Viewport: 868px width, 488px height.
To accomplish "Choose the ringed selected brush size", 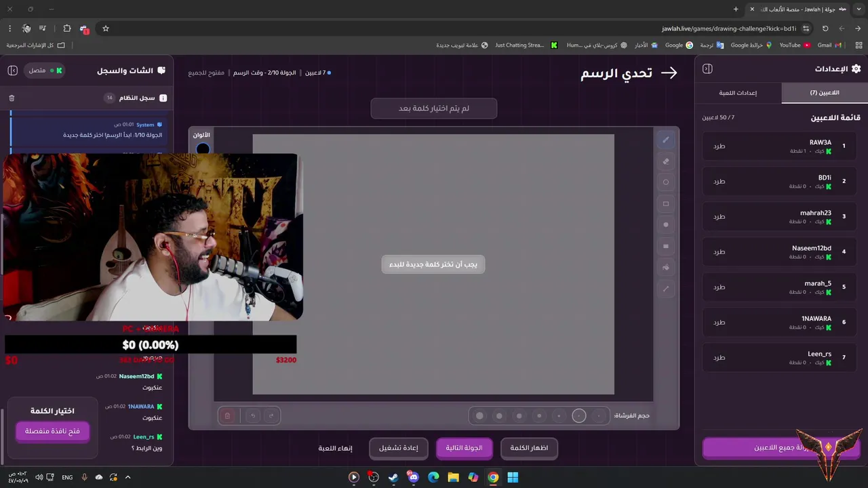I will (578, 416).
